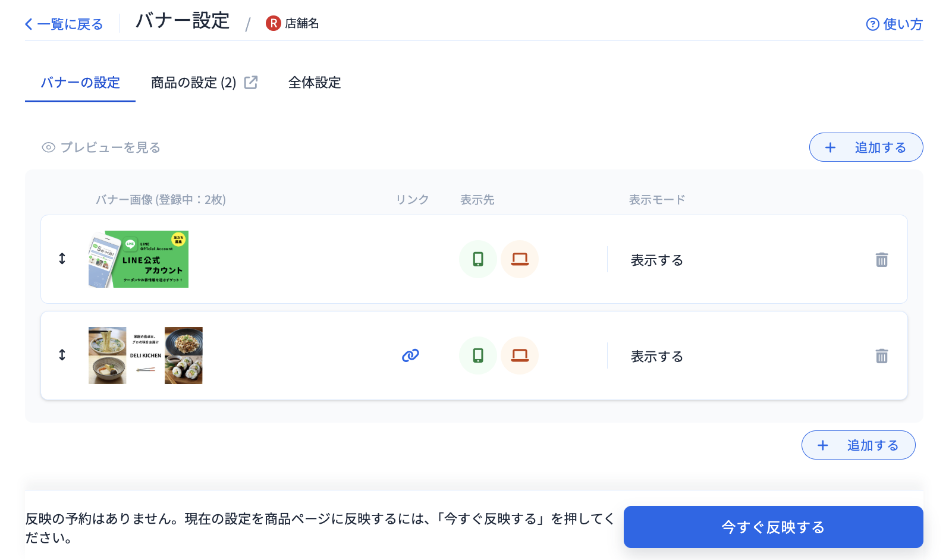Viewport: 949px width, 560px height.
Task: Toggle smartphone display for LINE banner
Action: tap(478, 259)
